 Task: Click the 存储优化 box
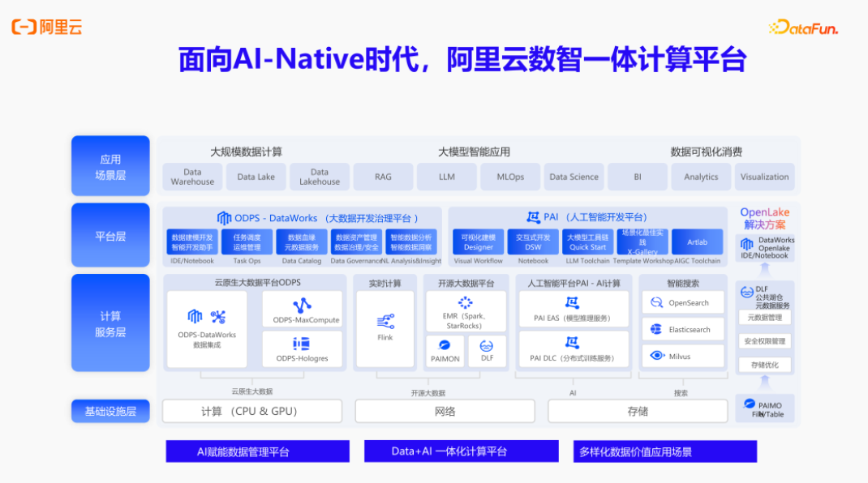(764, 365)
